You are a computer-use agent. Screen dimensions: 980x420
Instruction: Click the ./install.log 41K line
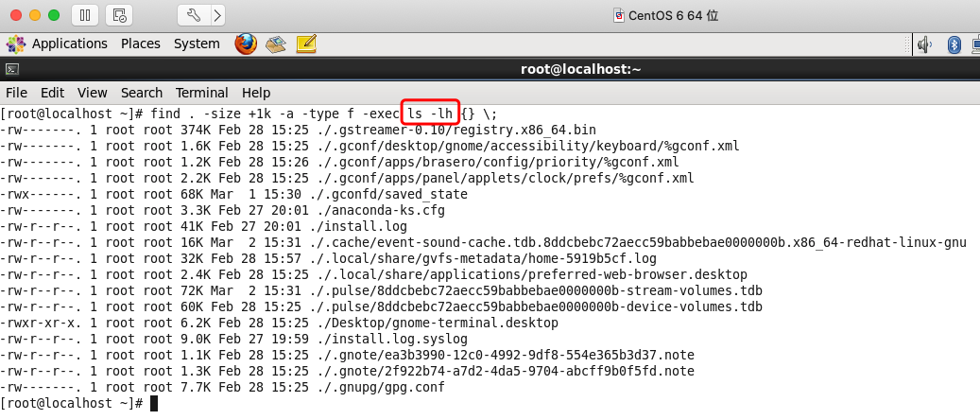pos(204,227)
